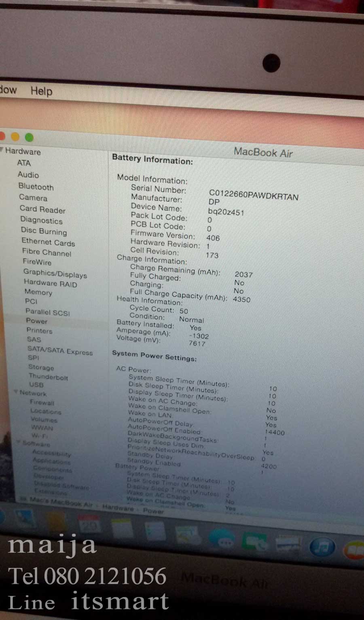Click the yellow minimize window button

(15, 136)
